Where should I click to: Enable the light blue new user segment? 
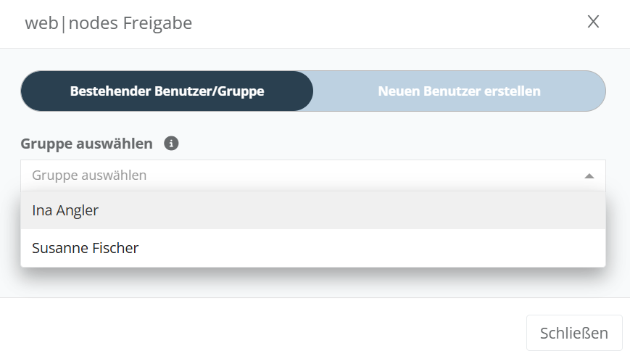click(459, 91)
